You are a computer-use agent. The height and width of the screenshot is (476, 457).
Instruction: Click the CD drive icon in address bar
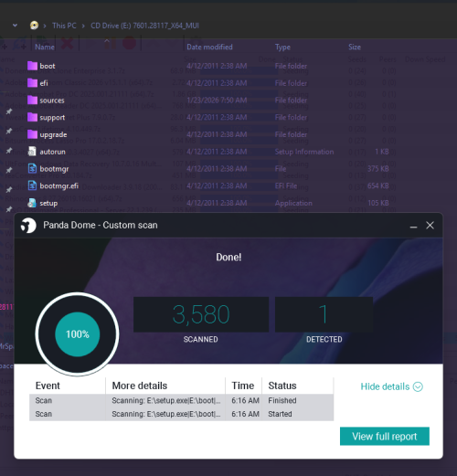click(x=34, y=26)
